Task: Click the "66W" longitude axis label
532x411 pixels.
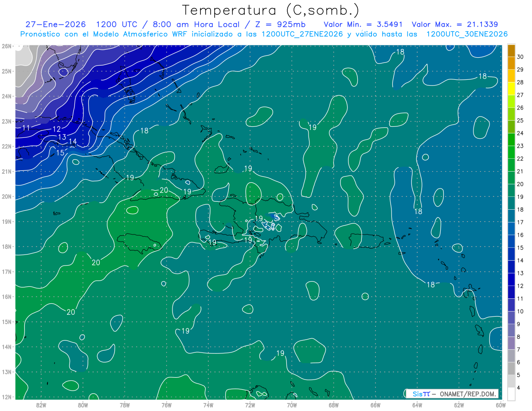Action: point(375,405)
